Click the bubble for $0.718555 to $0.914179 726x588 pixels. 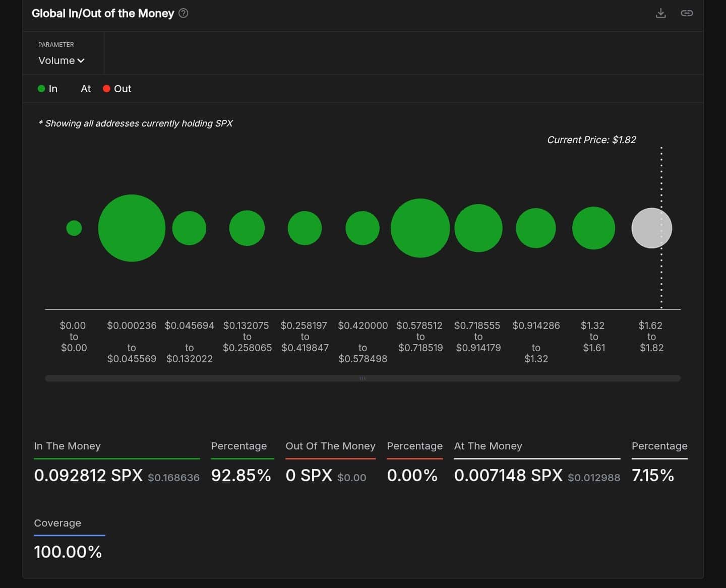(x=478, y=228)
